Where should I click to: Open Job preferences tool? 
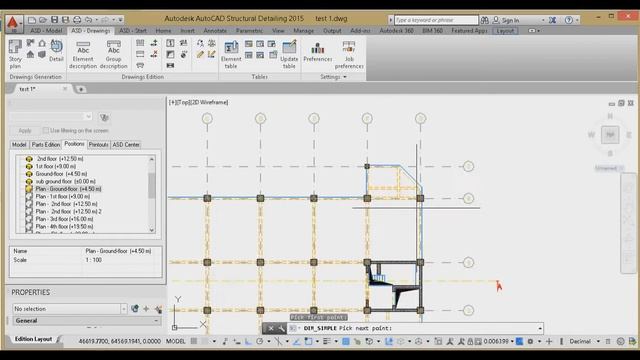click(349, 54)
